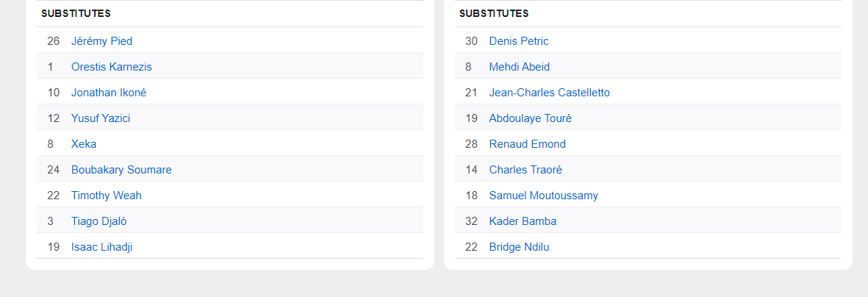
Task: Click the right Substitutes header
Action: pyautogui.click(x=494, y=13)
